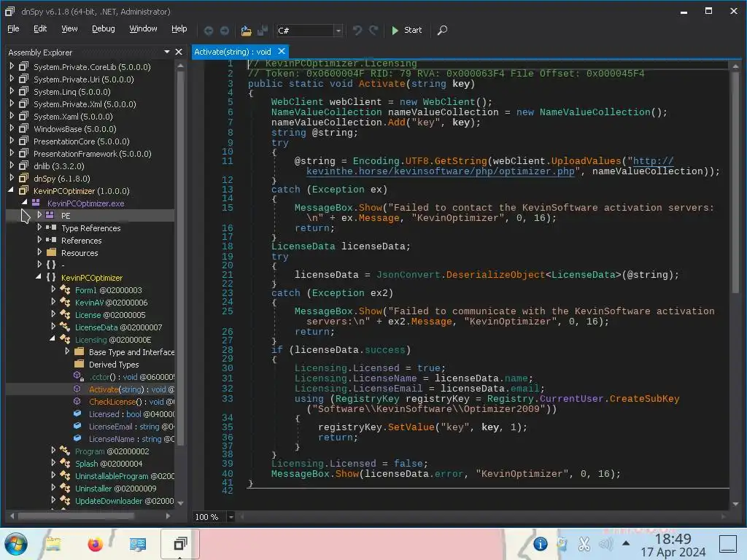Select the Form1 class icon
Image resolution: width=747 pixels, height=560 pixels.
tap(65, 289)
